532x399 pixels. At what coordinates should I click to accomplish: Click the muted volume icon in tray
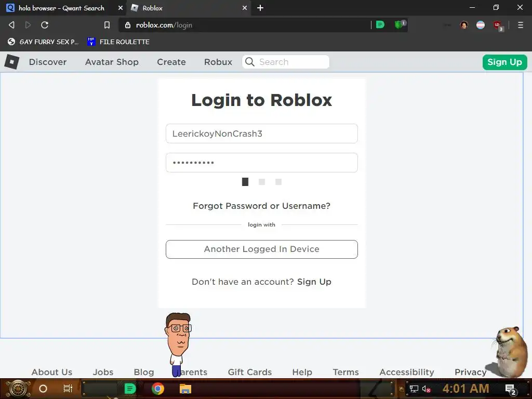(426, 389)
